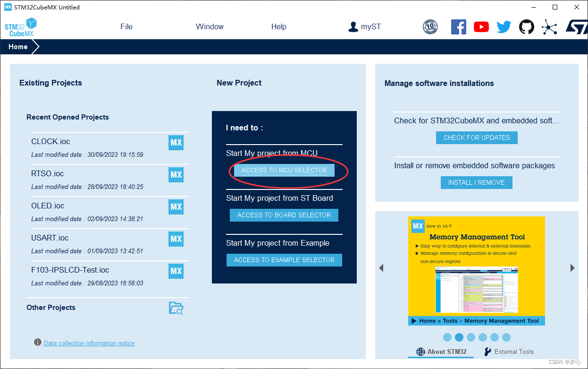Click the 10 years anniversary badge icon
This screenshot has width=588, height=369.
tap(430, 27)
